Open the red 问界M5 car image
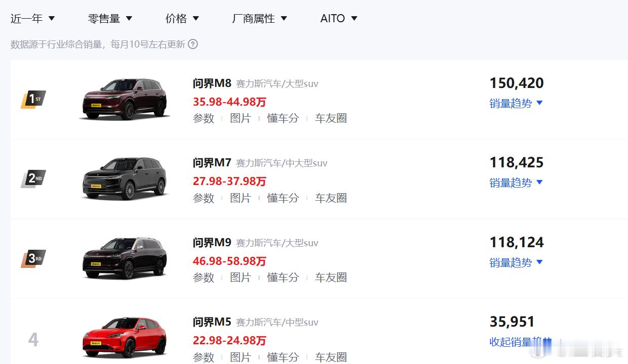The image size is (628, 364). (x=124, y=338)
